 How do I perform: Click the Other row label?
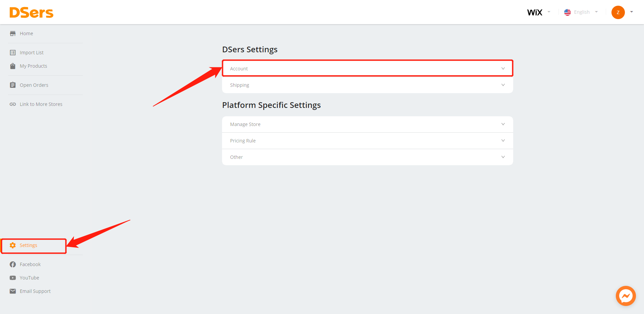pyautogui.click(x=236, y=157)
